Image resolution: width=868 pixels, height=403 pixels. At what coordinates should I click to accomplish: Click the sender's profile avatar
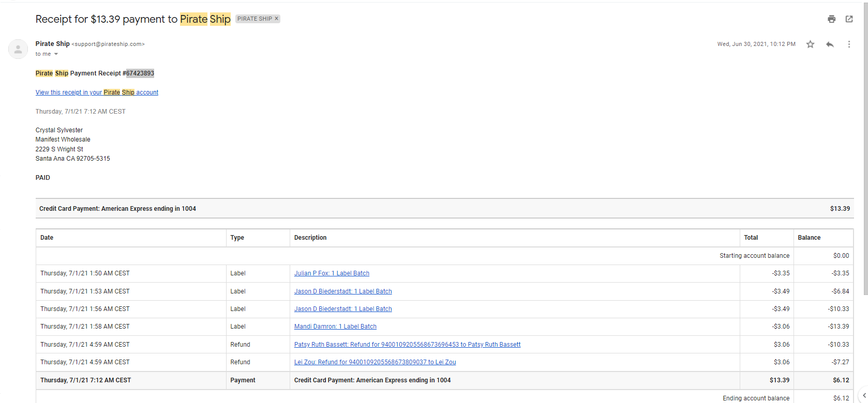click(x=18, y=49)
